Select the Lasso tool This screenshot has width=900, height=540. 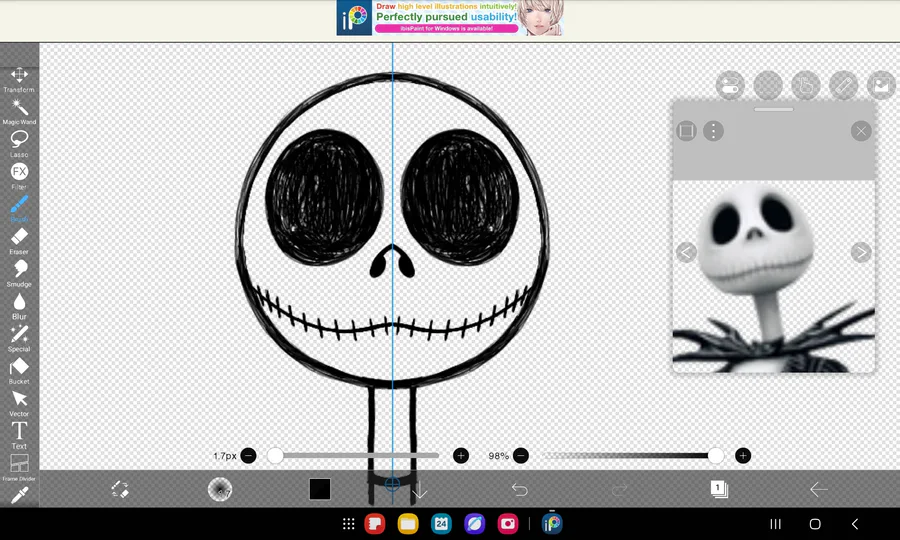[x=19, y=144]
